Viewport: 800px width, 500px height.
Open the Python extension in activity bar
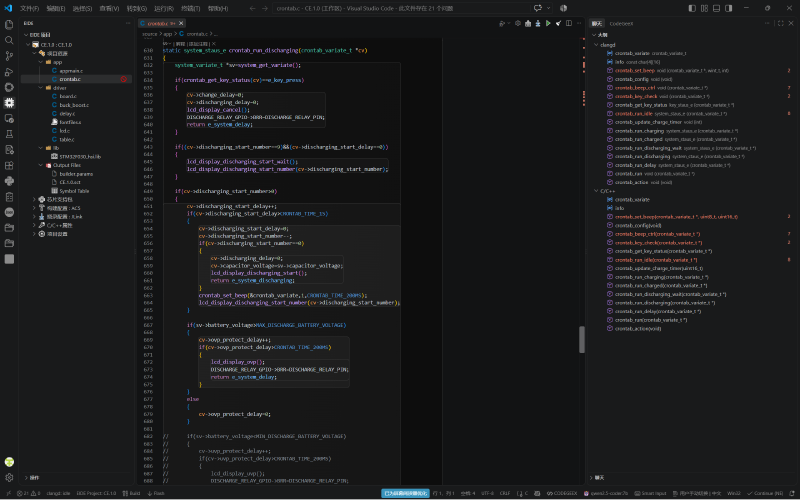pyautogui.click(x=9, y=181)
